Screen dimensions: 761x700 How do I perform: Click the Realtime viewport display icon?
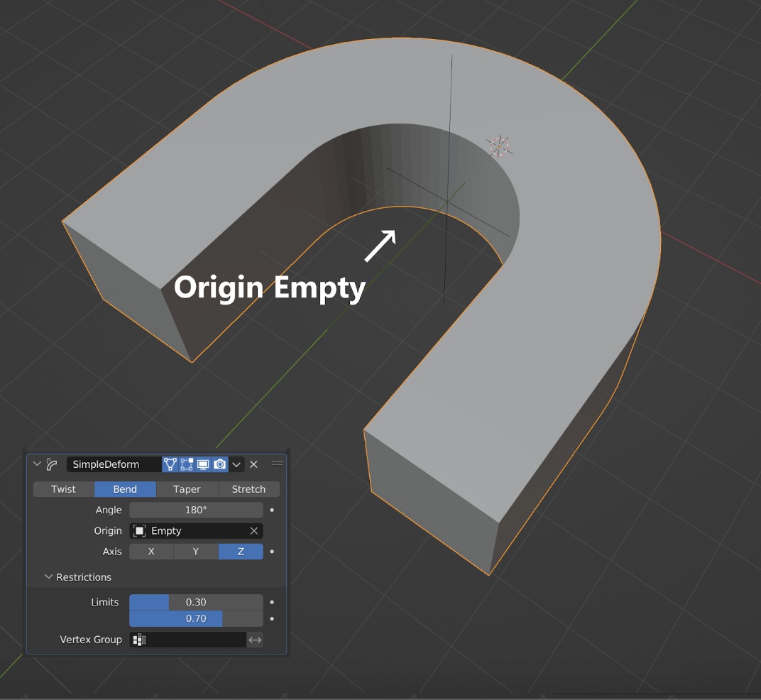(202, 464)
